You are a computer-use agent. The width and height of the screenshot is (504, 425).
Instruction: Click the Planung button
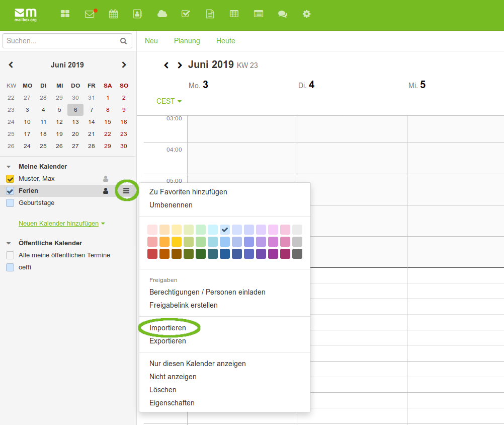pos(187,41)
